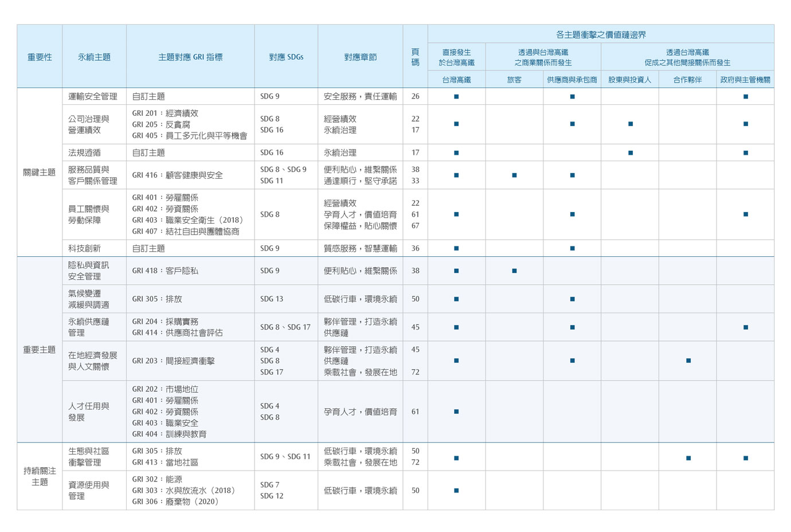Click the 直接發生於台灣高鐵 header cell

point(457,57)
